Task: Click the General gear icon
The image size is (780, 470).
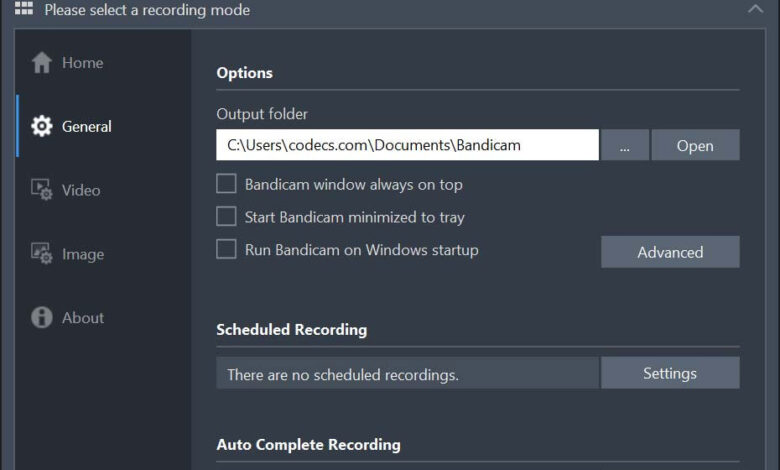Action: click(42, 126)
